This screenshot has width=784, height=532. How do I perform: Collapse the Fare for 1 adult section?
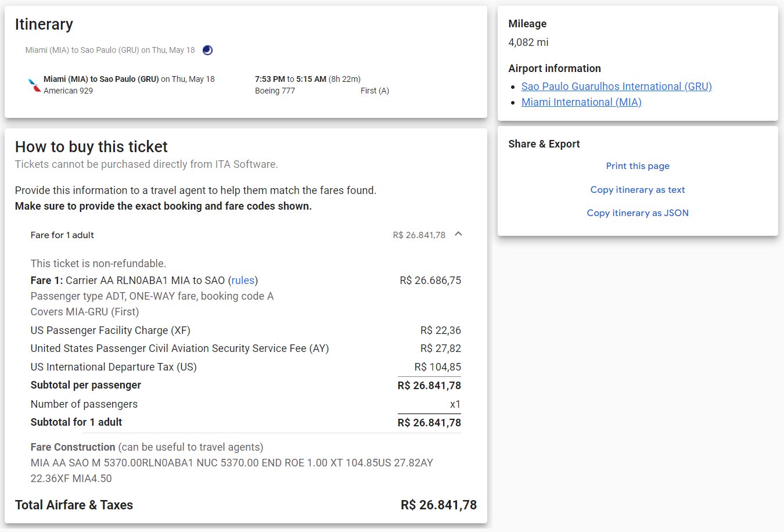point(458,234)
